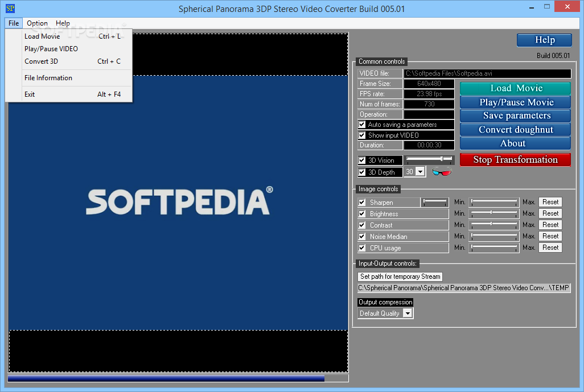Click red Stop Transformation button

pos(516,160)
